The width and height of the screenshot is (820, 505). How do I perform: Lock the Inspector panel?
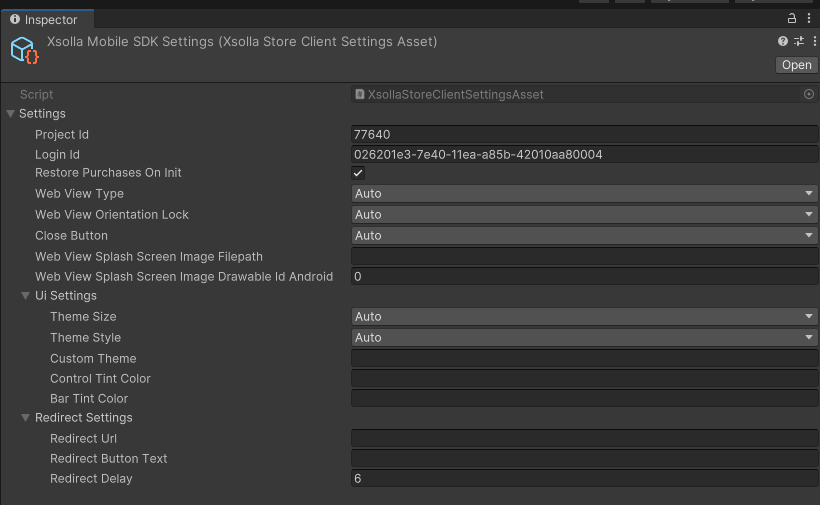pyautogui.click(x=792, y=18)
